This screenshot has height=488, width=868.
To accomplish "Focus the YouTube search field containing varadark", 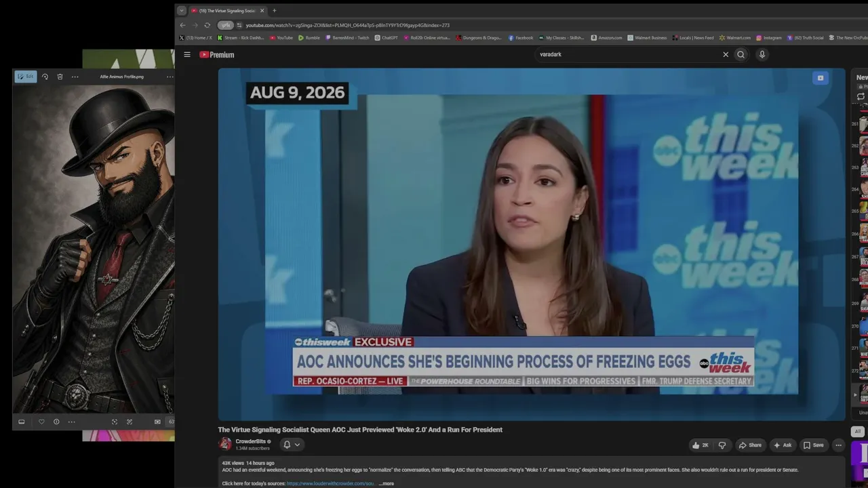I will click(627, 54).
